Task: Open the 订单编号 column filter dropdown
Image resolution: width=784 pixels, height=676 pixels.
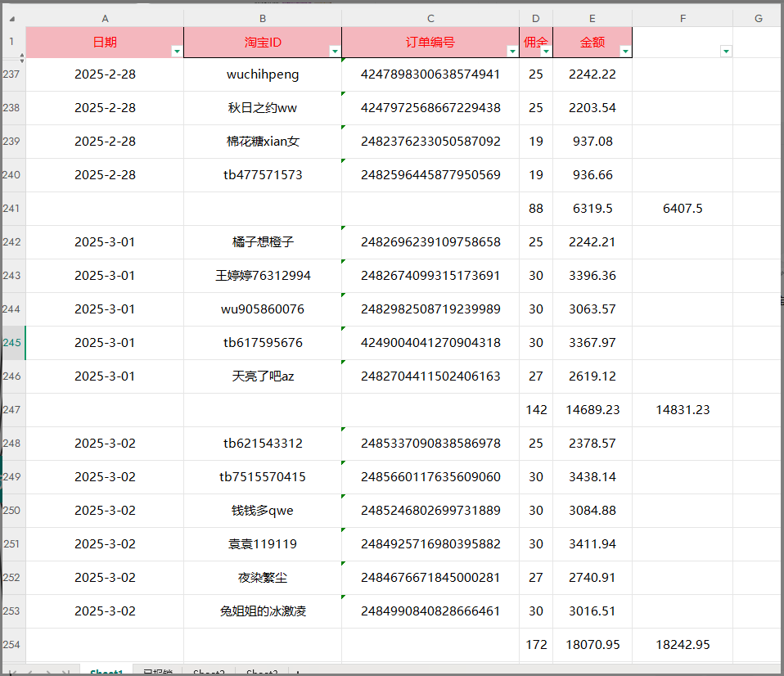Action: (512, 51)
